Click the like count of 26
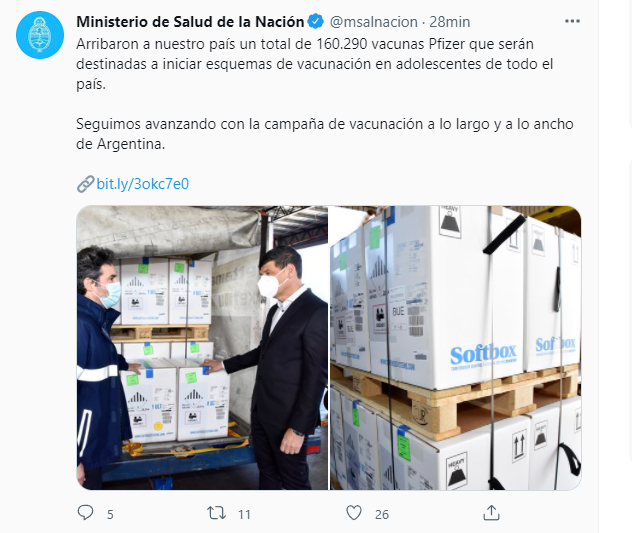Image resolution: width=632 pixels, height=533 pixels. [x=382, y=514]
